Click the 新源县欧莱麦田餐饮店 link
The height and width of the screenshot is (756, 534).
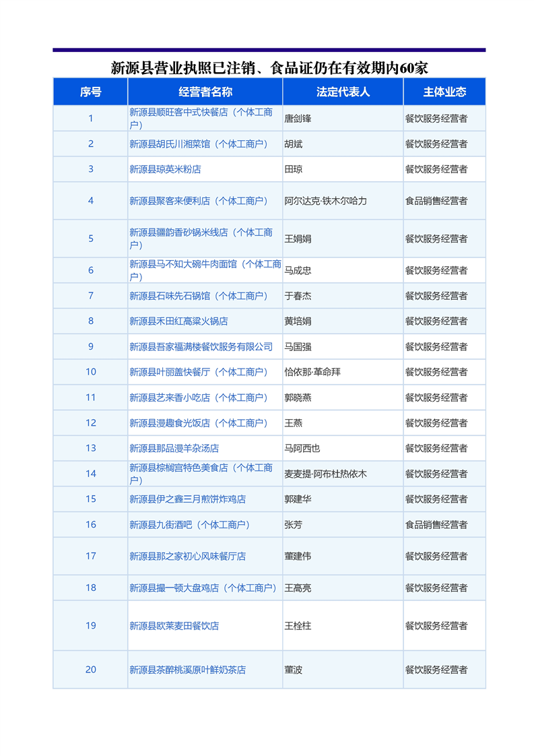point(174,626)
